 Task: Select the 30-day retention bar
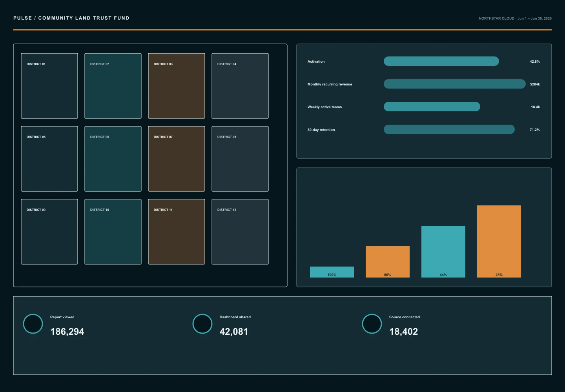tap(449, 129)
